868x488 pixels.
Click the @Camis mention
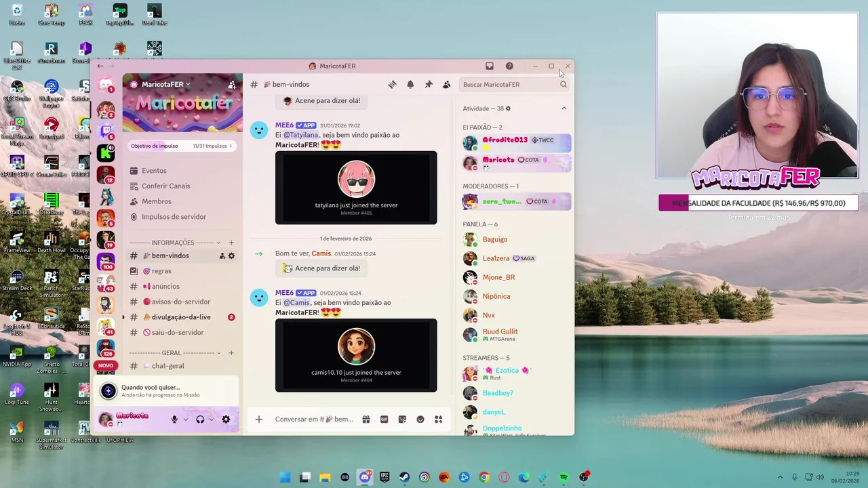296,302
